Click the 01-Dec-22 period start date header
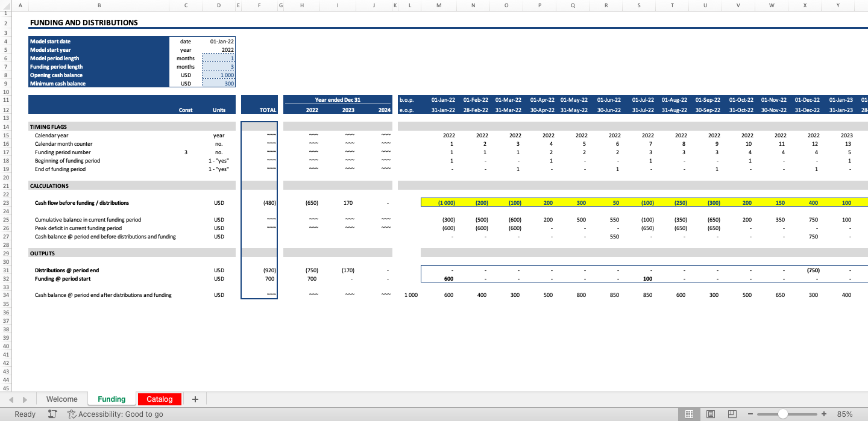This screenshot has width=868, height=421. click(805, 100)
